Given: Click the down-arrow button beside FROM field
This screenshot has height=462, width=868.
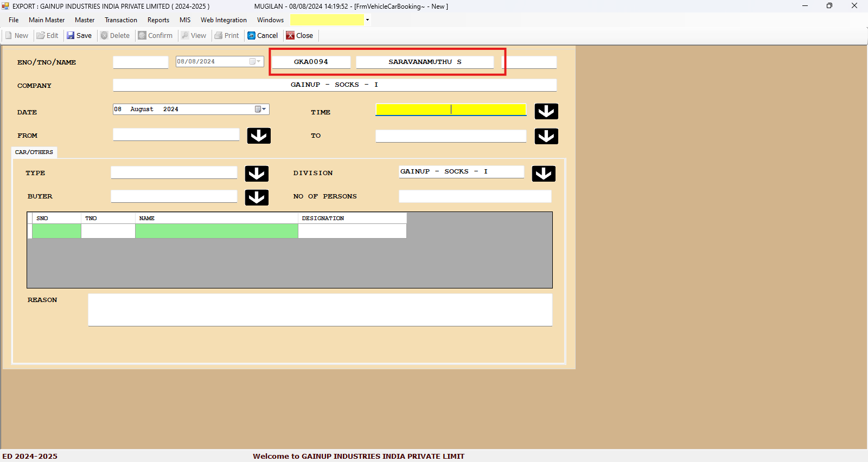Looking at the screenshot, I should click(x=259, y=136).
